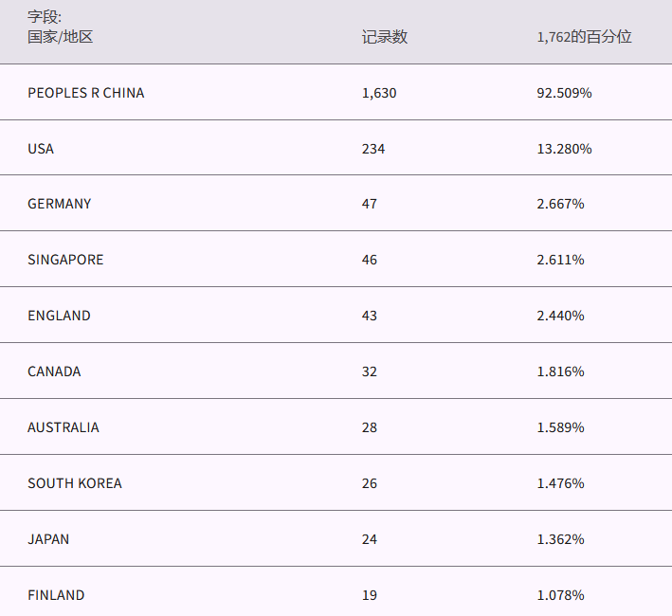Click the SOUTH KOREA entry
Screen dimensions: 672x616
pos(75,483)
